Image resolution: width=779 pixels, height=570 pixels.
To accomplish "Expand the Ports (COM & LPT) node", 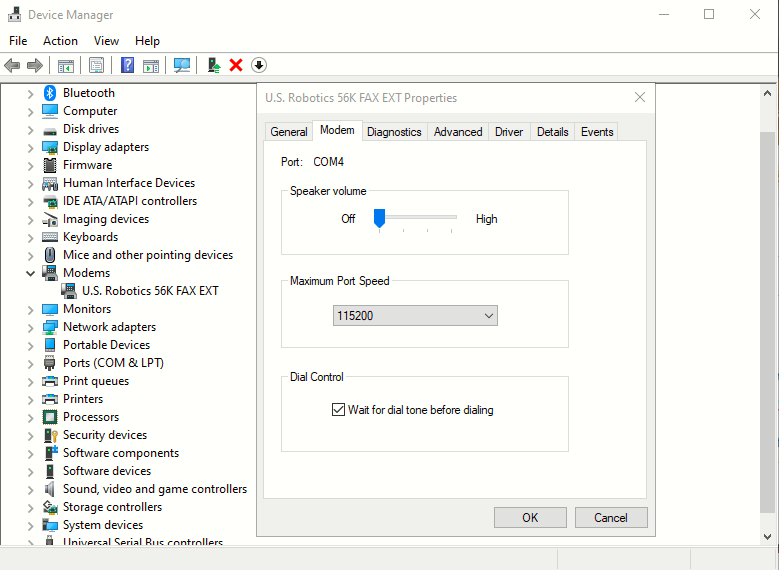I will [30, 363].
